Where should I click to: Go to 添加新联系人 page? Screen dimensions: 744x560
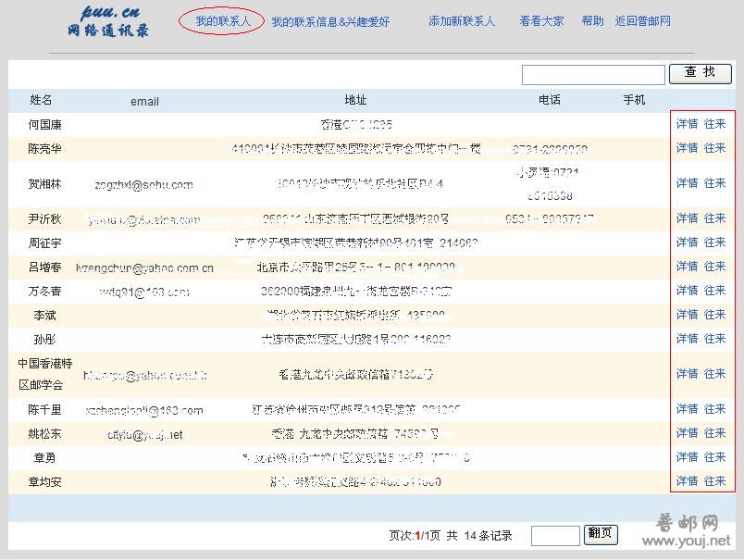(462, 21)
